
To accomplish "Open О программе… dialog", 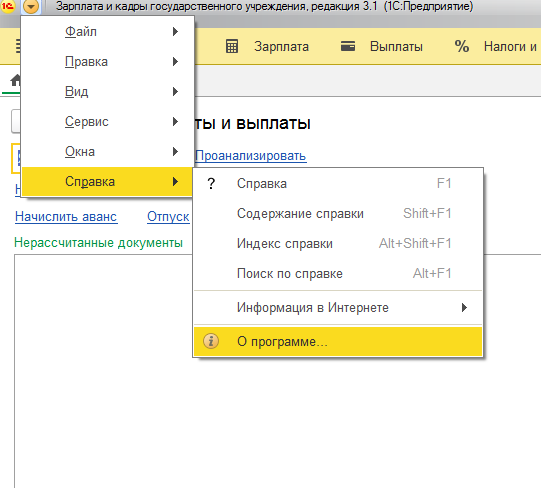I will pyautogui.click(x=338, y=342).
